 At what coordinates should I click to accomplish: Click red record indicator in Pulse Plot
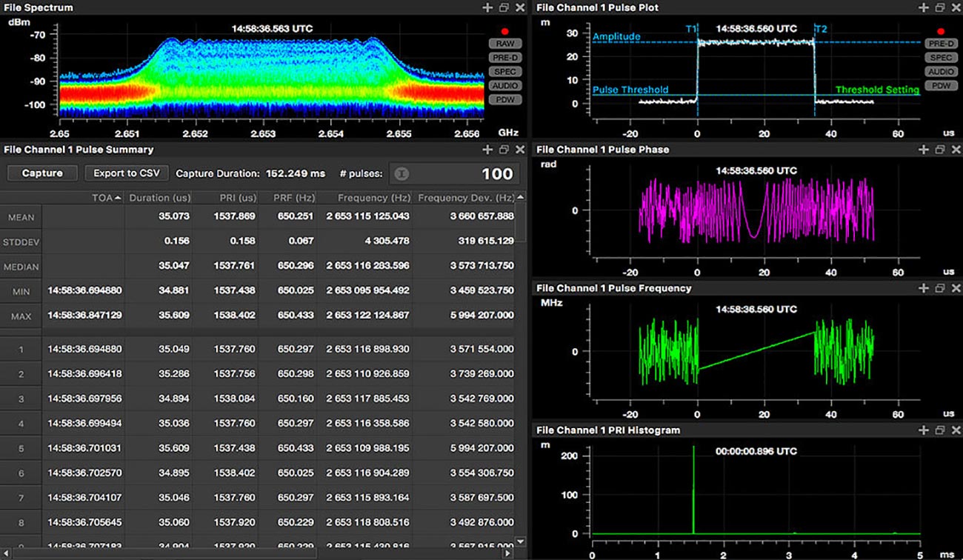pos(941,32)
